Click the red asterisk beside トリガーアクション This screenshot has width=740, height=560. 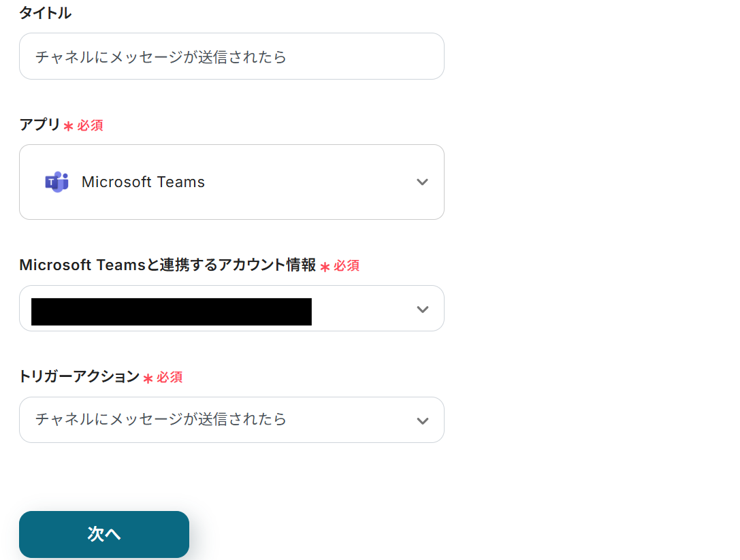148,378
